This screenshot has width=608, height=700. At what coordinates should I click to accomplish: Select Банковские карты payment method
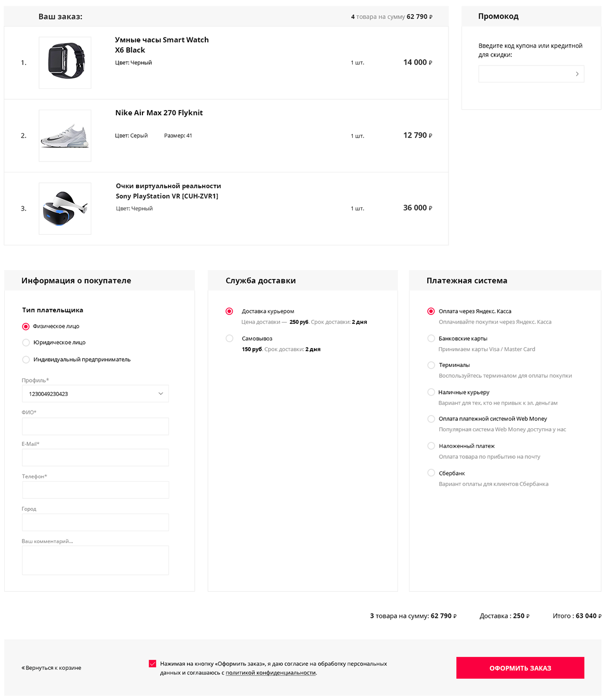pyautogui.click(x=431, y=338)
